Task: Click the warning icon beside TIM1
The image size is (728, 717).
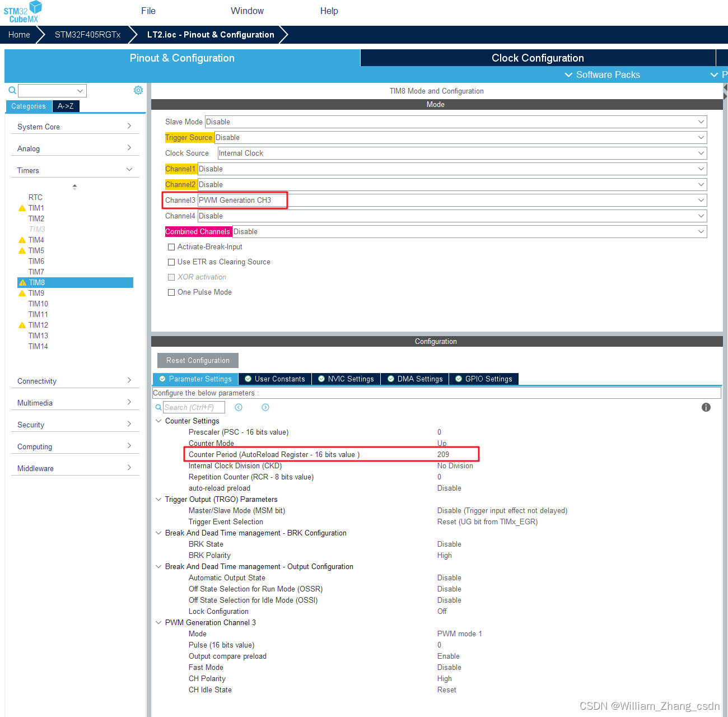Action: 22,208
